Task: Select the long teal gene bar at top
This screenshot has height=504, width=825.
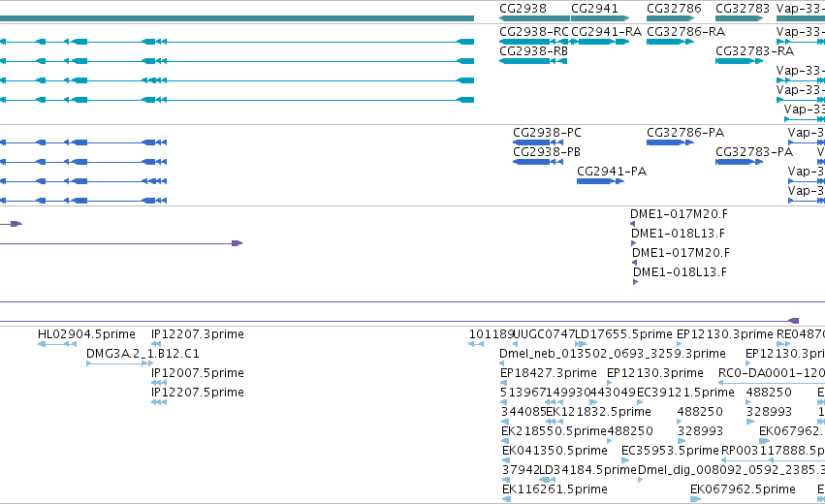Action: 237,18
